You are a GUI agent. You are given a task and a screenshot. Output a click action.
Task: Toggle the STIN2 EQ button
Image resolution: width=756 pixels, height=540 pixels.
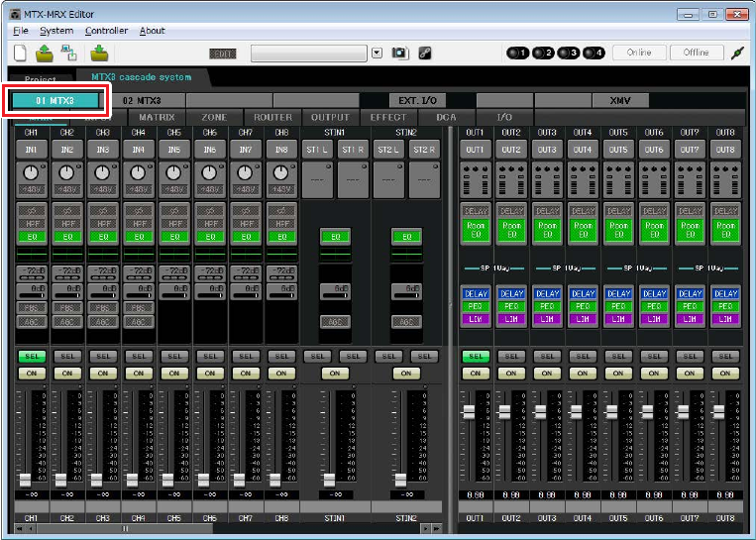click(406, 237)
